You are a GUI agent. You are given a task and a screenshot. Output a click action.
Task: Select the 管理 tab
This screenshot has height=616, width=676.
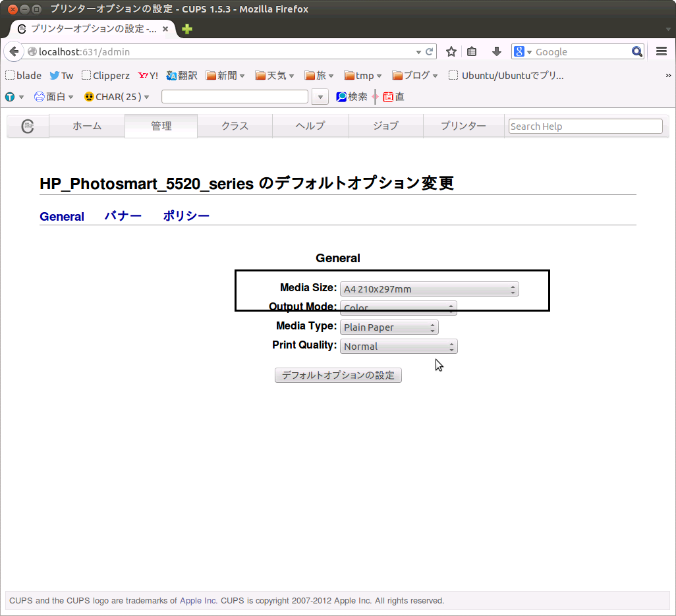161,126
